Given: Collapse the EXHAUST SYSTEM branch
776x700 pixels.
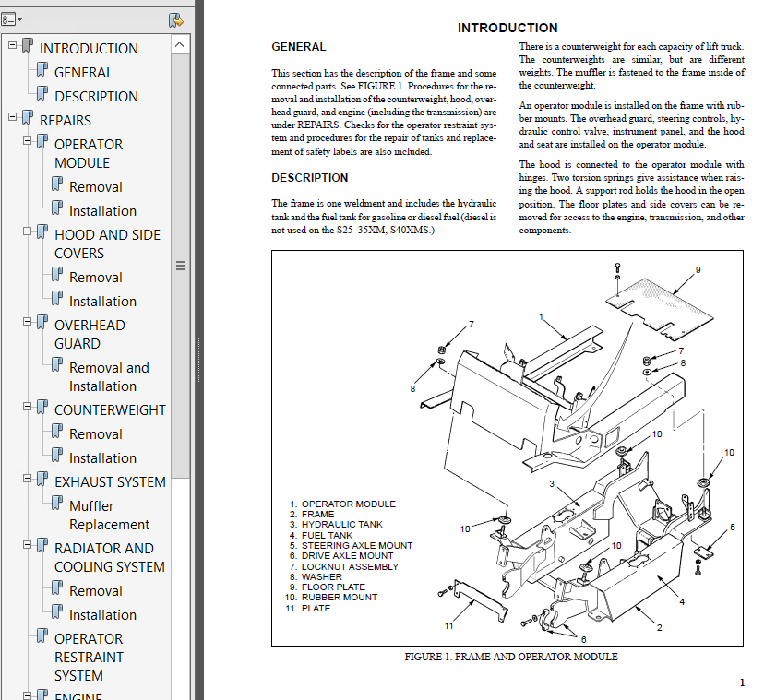Looking at the screenshot, I should pyautogui.click(x=27, y=479).
